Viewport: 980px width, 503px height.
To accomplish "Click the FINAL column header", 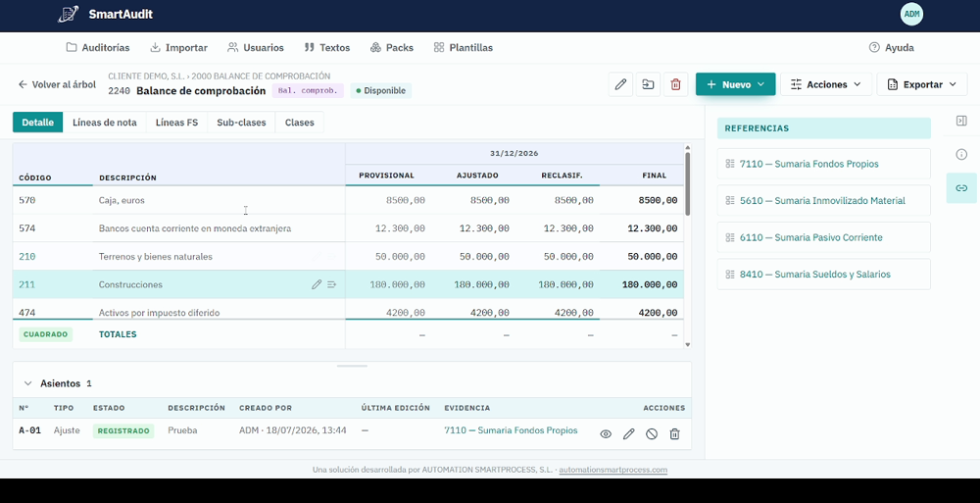I will coord(654,176).
